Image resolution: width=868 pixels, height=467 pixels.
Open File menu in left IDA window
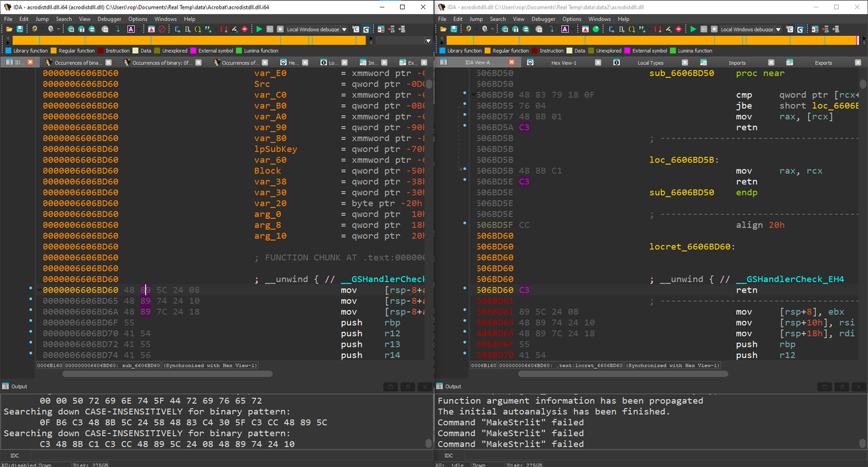8,19
